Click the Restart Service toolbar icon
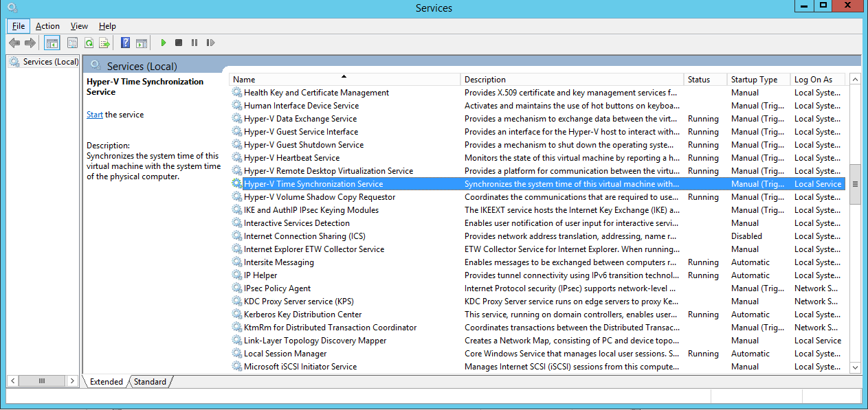This screenshot has height=410, width=868. tap(210, 43)
